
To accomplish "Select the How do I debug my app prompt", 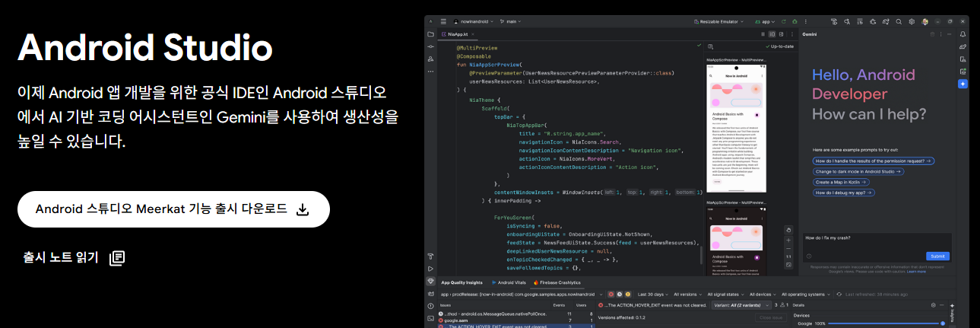I will (844, 193).
